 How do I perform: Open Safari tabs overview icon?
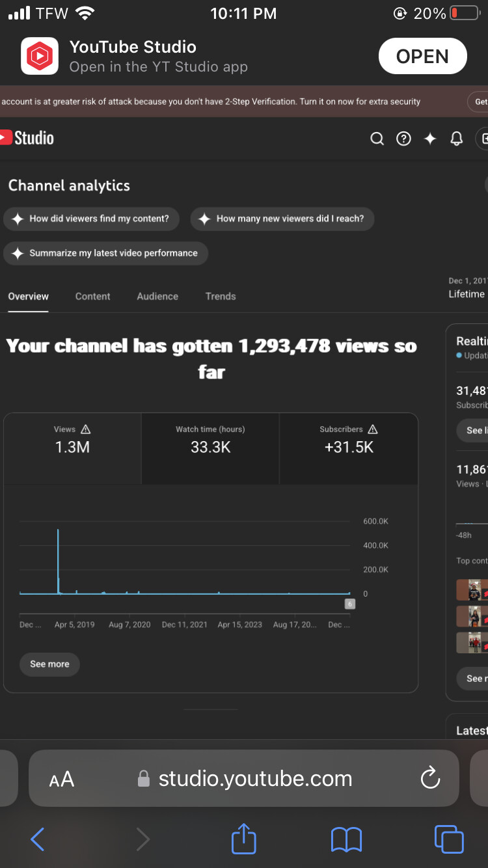pos(449,839)
